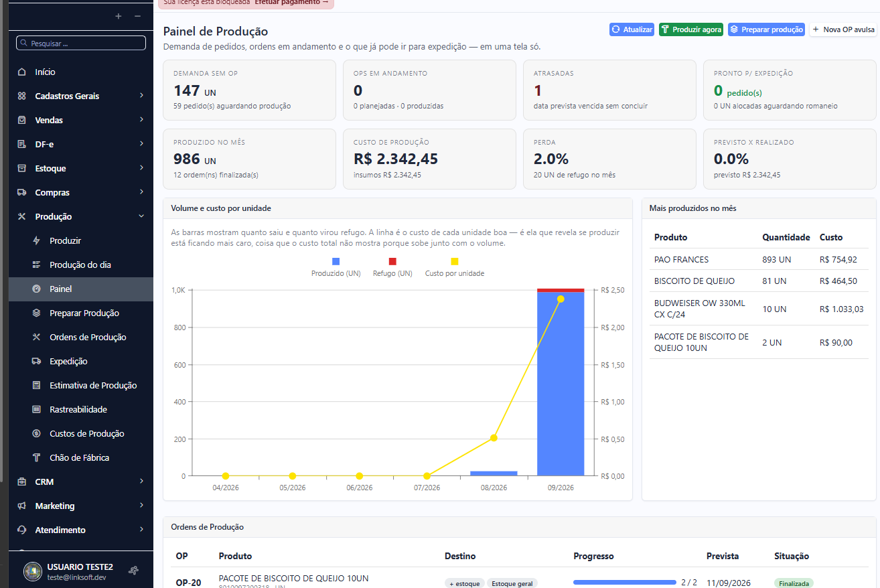Expand the Estoque menu chevron
This screenshot has height=588, width=880.
[x=141, y=168]
